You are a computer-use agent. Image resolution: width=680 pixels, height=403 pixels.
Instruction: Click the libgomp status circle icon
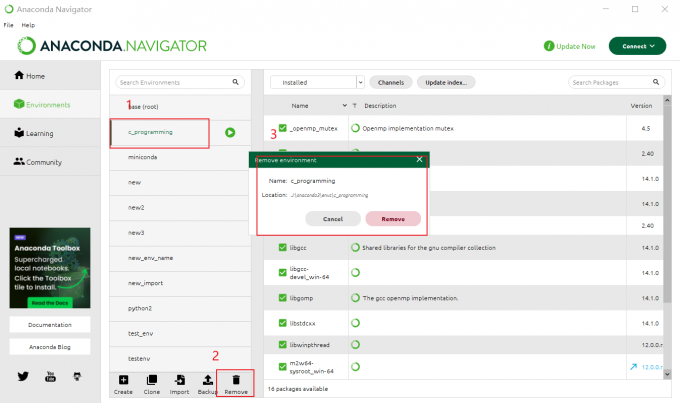click(355, 298)
